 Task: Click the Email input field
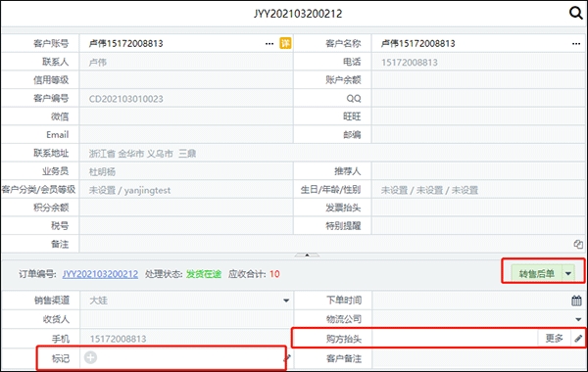point(186,134)
